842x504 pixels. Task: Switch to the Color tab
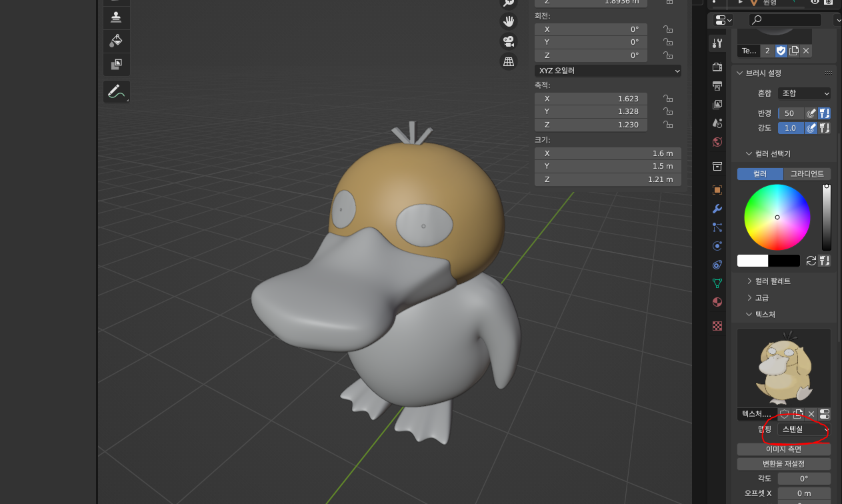point(760,174)
